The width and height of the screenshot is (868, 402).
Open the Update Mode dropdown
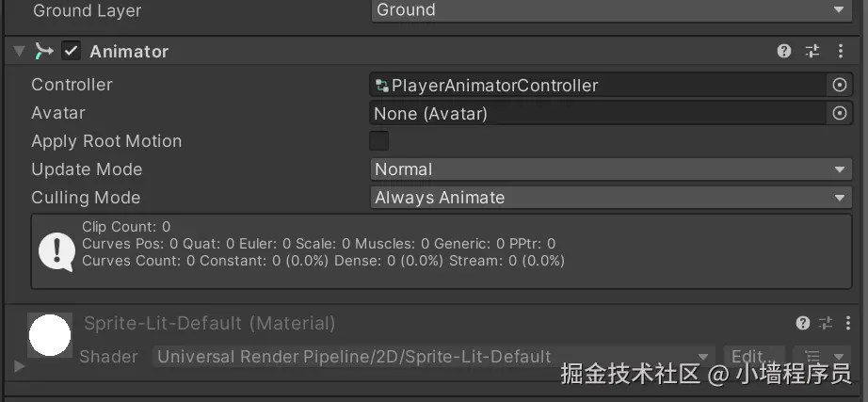(611, 169)
